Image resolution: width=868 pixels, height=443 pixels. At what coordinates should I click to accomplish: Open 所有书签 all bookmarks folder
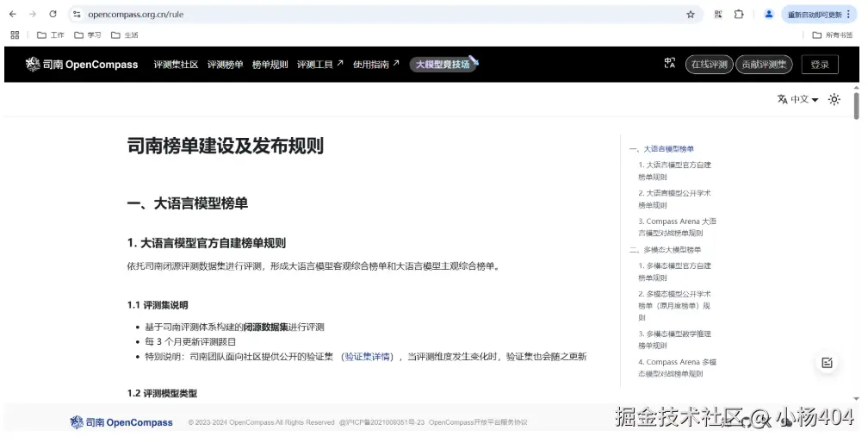833,34
